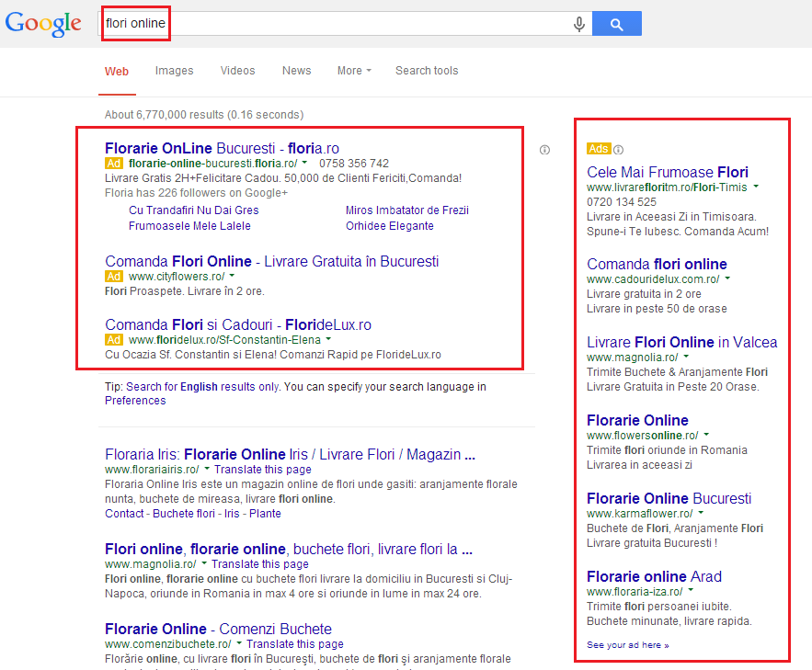Open the Plante sitelink under Floraria Iris
The width and height of the screenshot is (812, 670).
[265, 513]
